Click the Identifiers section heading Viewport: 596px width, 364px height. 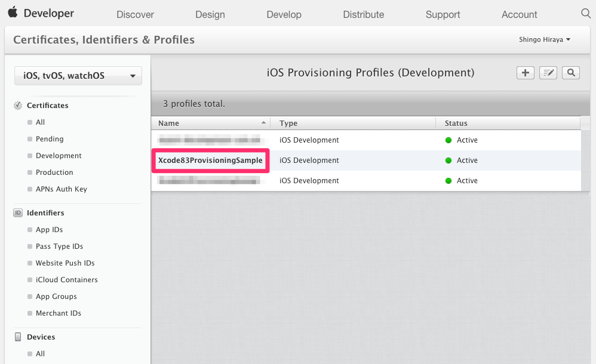pos(45,213)
